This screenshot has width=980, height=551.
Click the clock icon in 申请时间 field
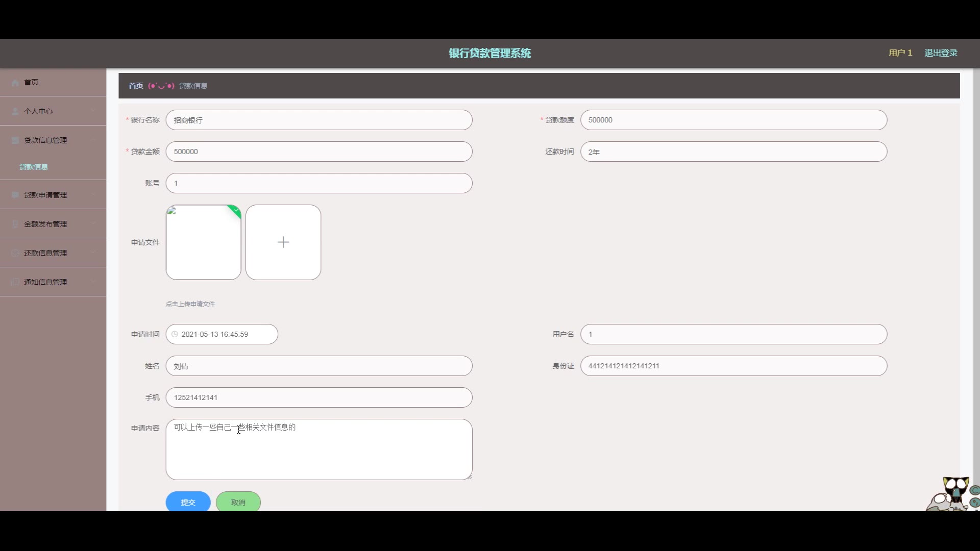tap(175, 334)
